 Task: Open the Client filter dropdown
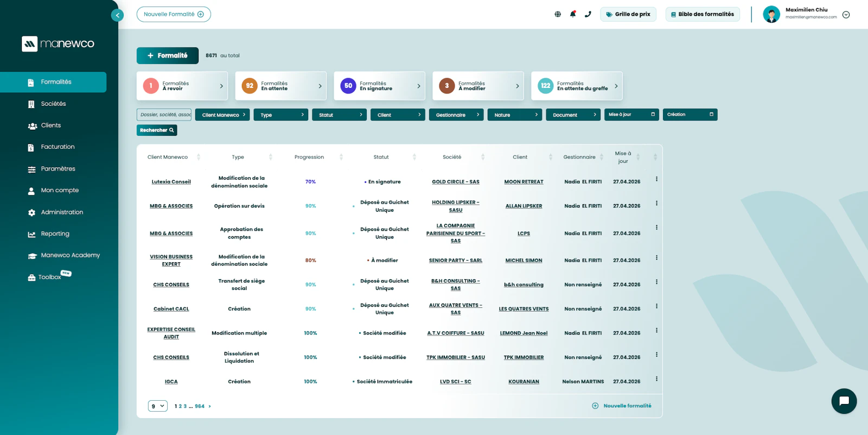(398, 115)
